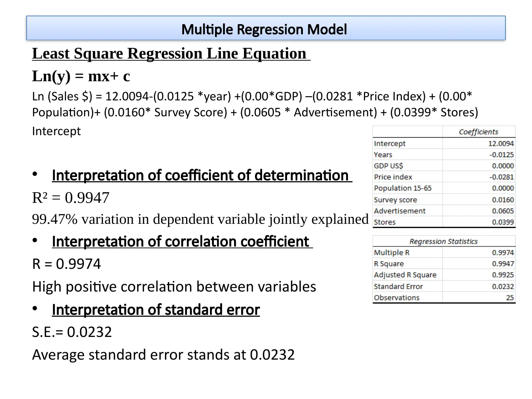Click the '0.0605' coefficient cell

(503, 211)
